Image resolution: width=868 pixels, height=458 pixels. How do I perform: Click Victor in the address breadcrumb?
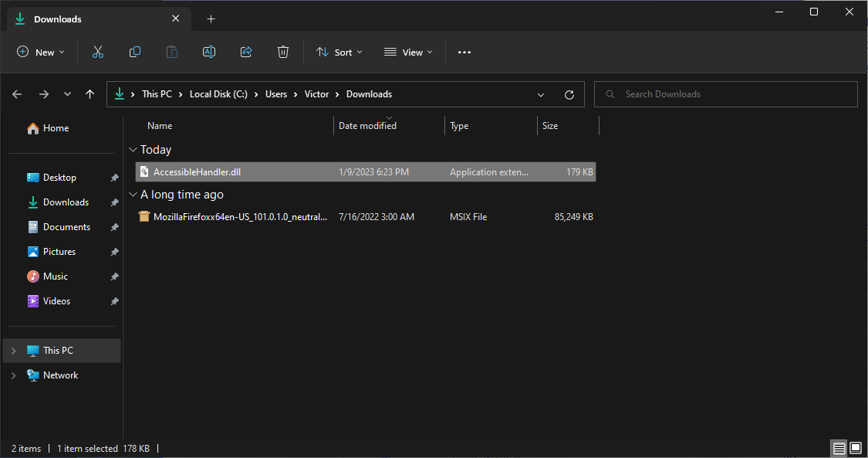click(316, 94)
